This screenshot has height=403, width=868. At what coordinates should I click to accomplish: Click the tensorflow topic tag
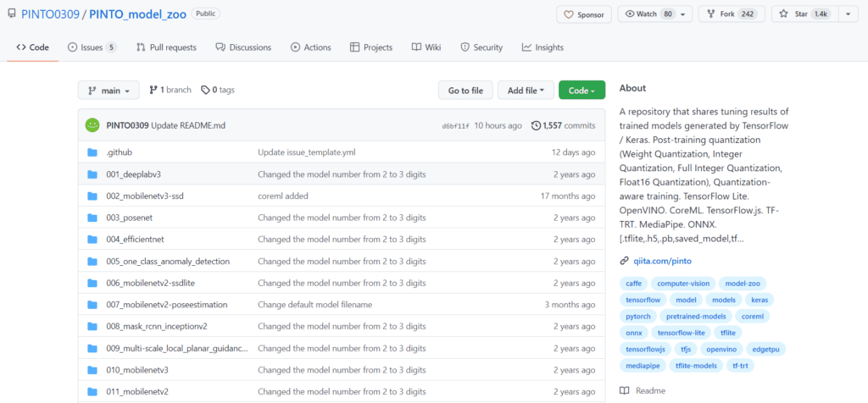[643, 300]
